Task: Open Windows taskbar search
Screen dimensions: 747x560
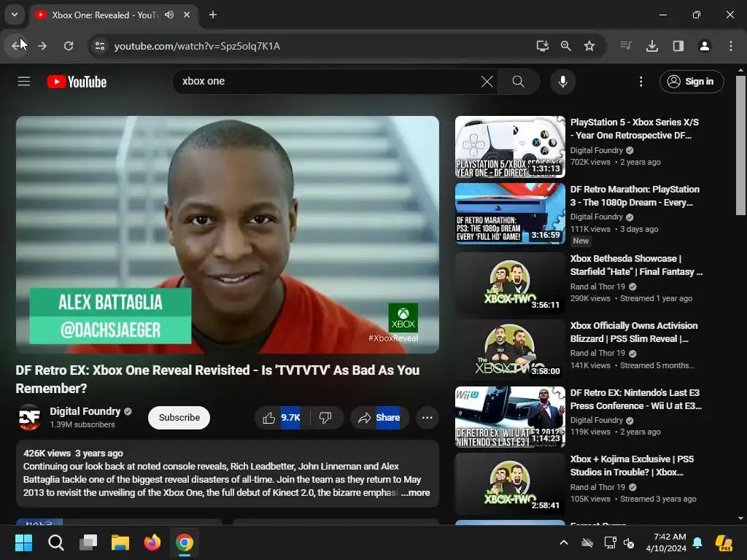Action: tap(55, 542)
